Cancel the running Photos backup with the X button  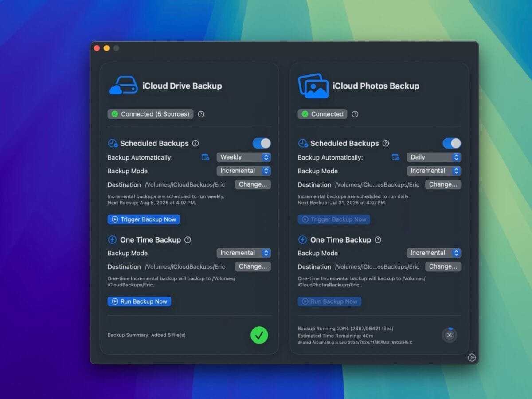pos(450,335)
